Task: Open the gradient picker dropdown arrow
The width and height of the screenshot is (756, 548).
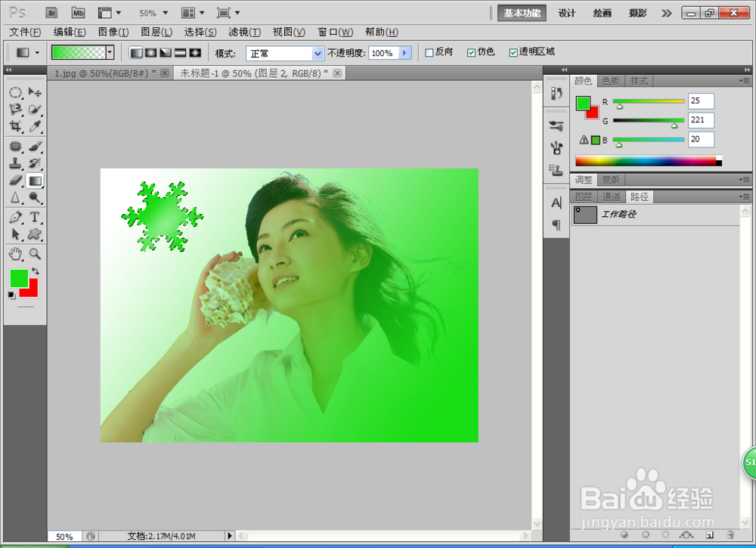Action: pyautogui.click(x=110, y=53)
